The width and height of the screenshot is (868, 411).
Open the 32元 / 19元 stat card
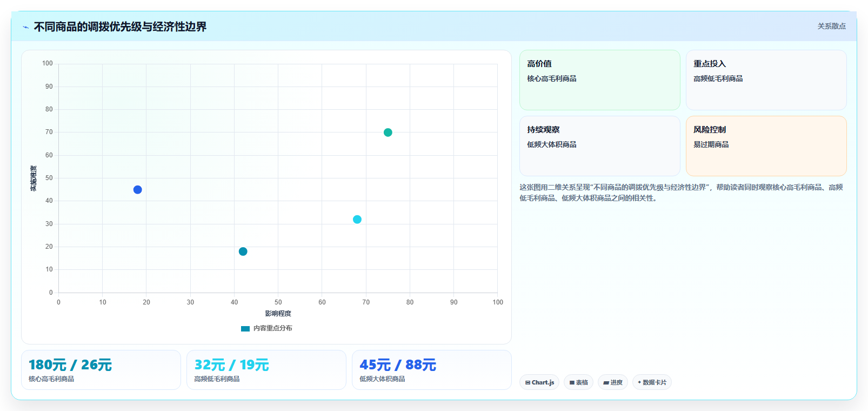[x=266, y=370]
